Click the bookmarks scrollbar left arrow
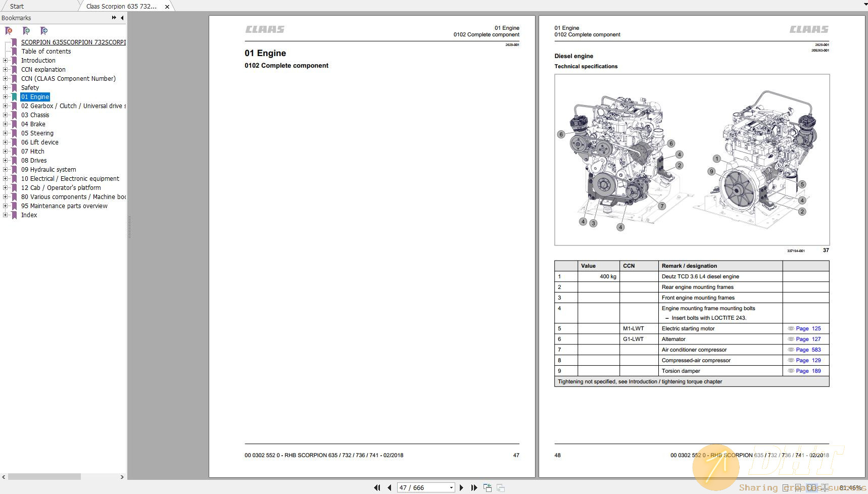The width and height of the screenshot is (868, 494). (4, 477)
